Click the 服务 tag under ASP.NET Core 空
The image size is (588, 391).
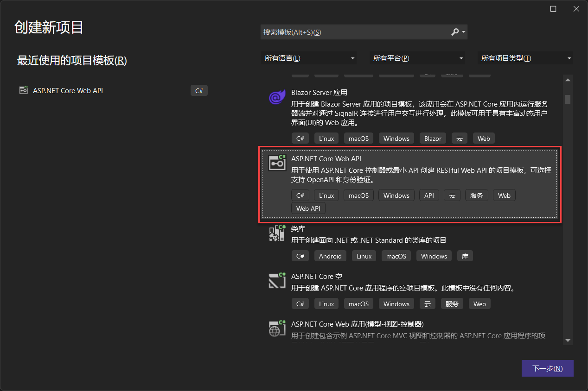point(452,303)
